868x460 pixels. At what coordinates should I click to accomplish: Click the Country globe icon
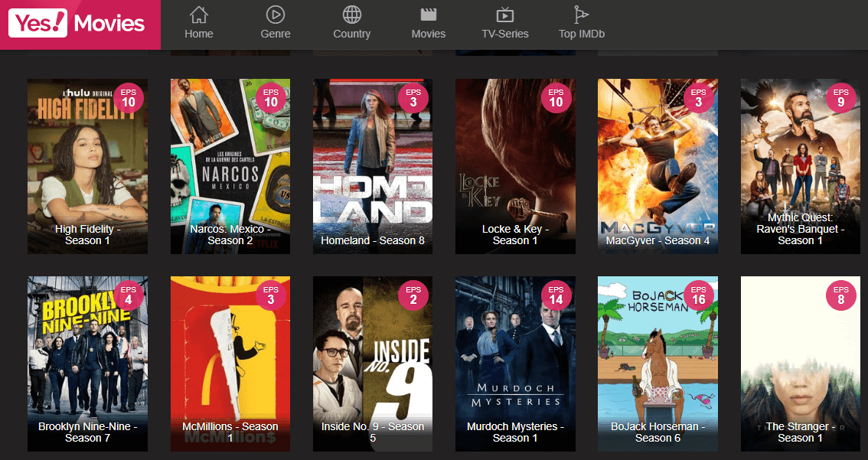pyautogui.click(x=351, y=14)
